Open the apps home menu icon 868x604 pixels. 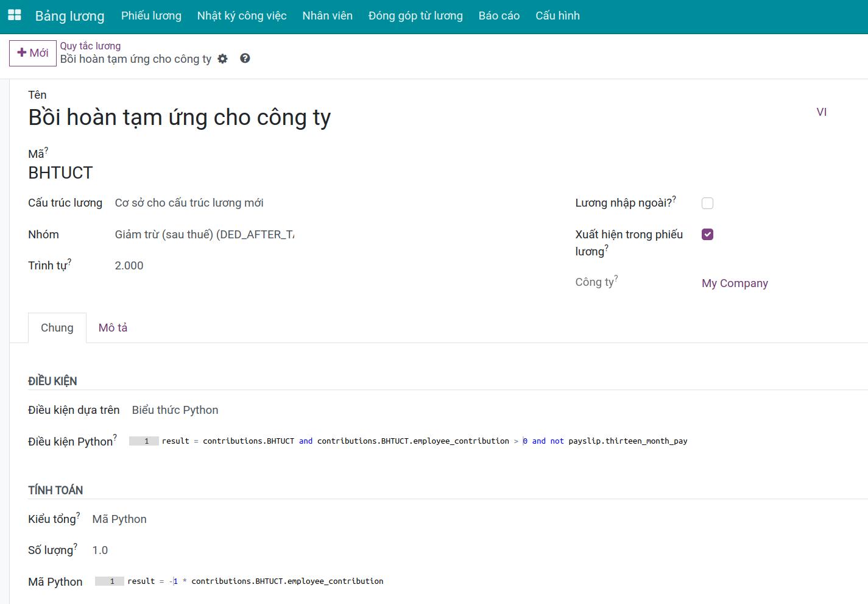(14, 15)
